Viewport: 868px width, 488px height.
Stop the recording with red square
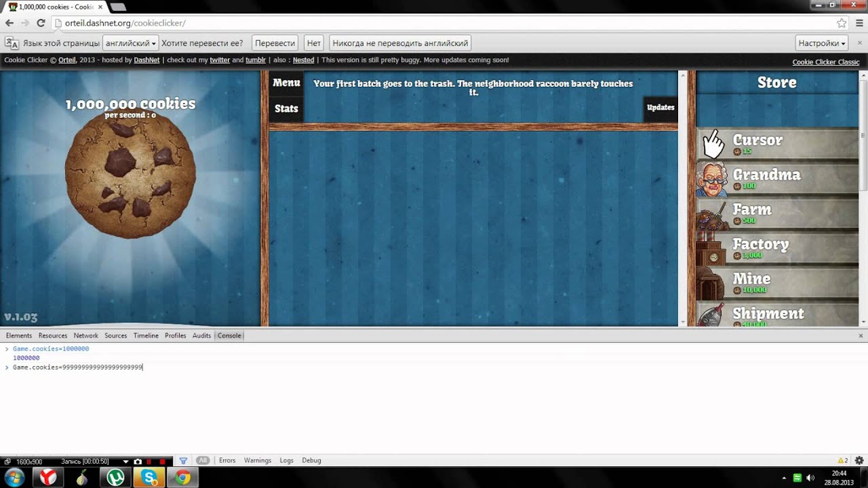[161, 462]
